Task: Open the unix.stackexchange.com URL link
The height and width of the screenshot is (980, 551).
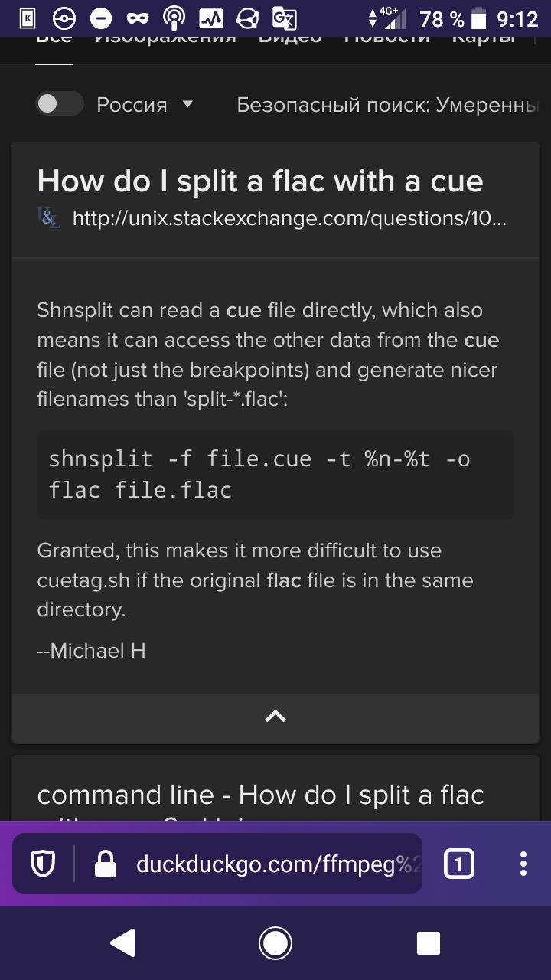Action: (289, 219)
